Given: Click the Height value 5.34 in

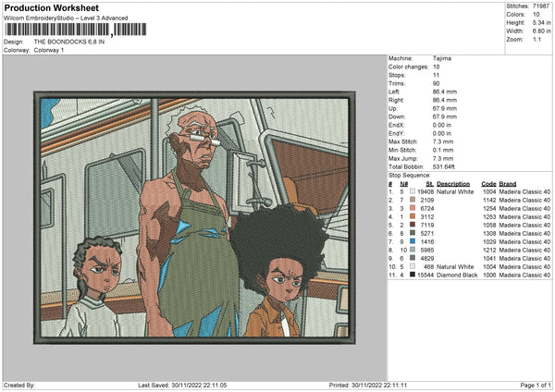Looking at the screenshot, I should 541,22.
